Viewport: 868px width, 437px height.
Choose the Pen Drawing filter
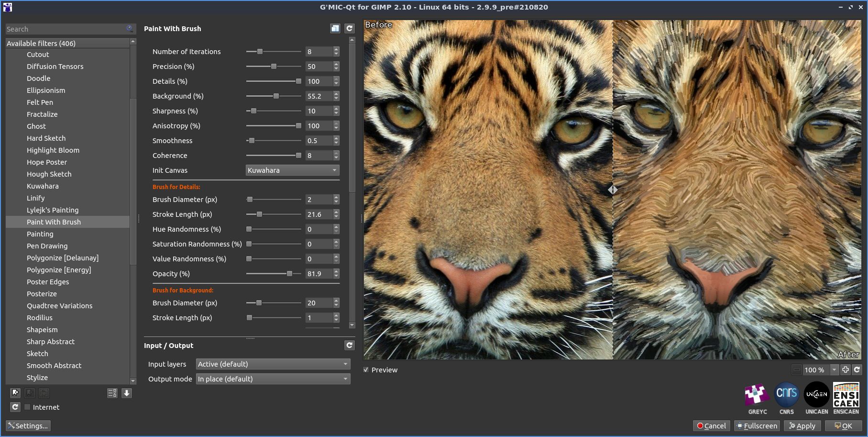pyautogui.click(x=47, y=246)
